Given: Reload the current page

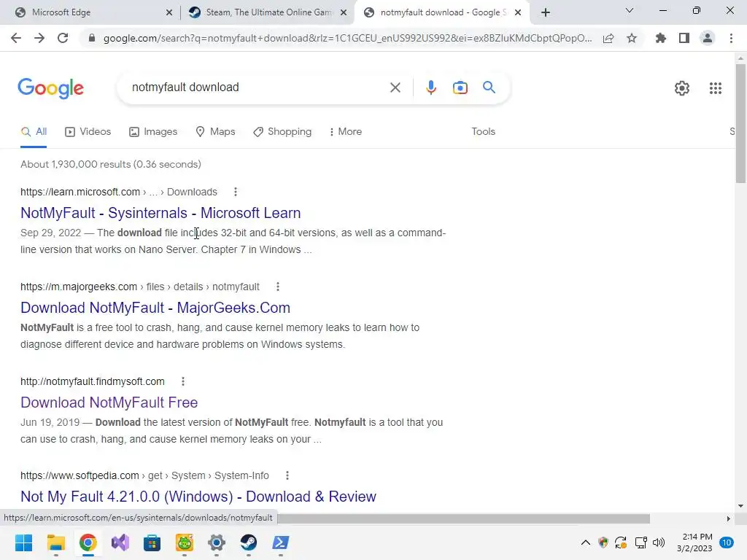Looking at the screenshot, I should pos(63,38).
